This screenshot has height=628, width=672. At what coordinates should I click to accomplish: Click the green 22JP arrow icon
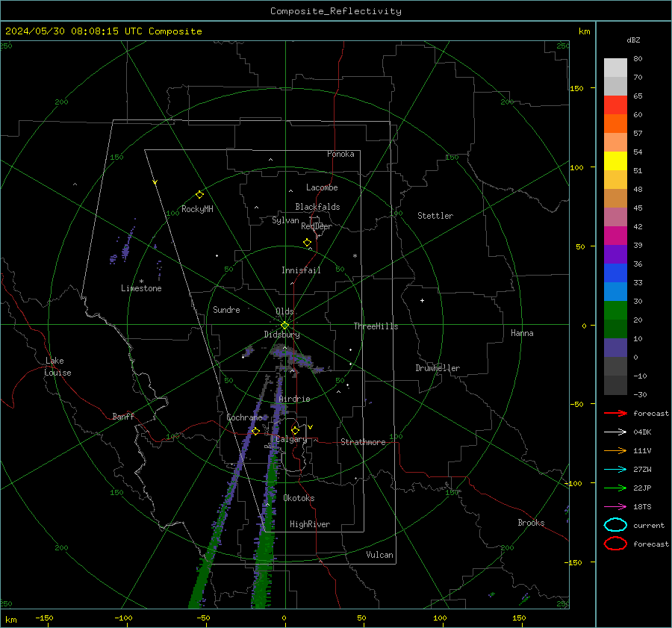615,488
